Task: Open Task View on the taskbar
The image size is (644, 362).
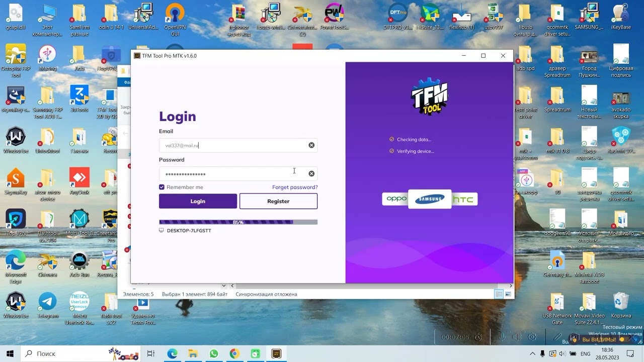Action: coord(150,353)
